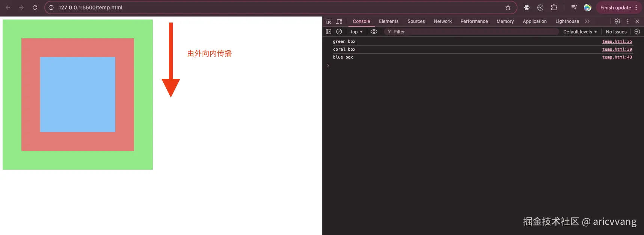Screen dimensions: 644x235
Task: Switch to the Elements tab
Action: tap(389, 21)
